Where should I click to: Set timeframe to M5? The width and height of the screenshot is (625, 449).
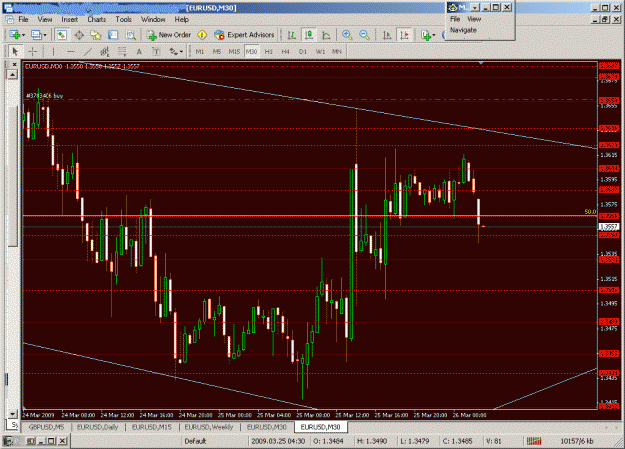pos(216,52)
